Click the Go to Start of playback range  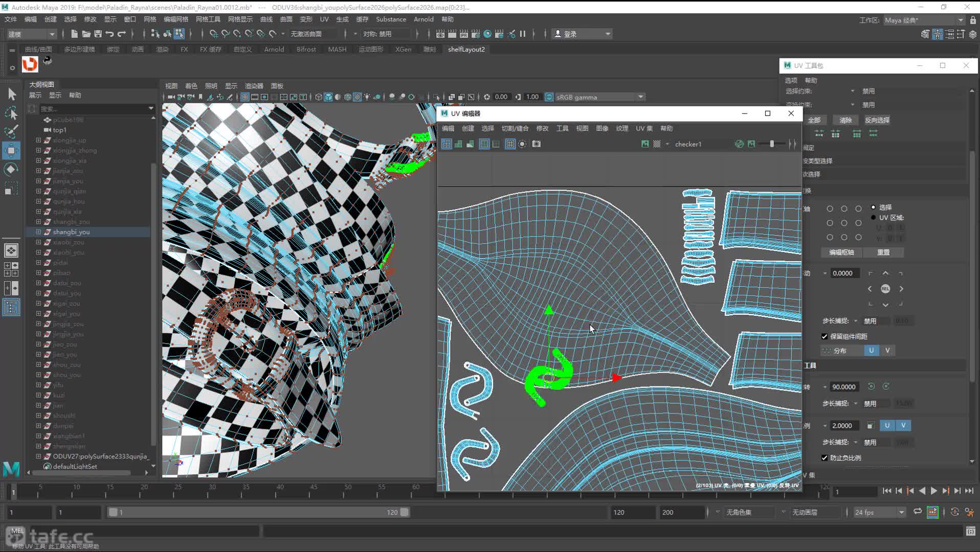887,491
